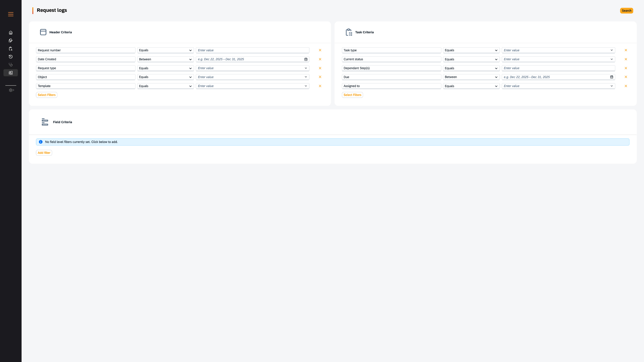Remove the Task type filter row
This screenshot has height=362, width=644.
626,50
